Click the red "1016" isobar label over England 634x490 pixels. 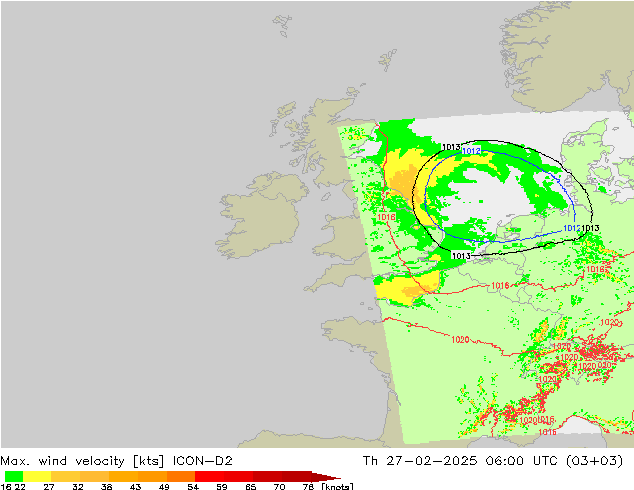tap(386, 218)
